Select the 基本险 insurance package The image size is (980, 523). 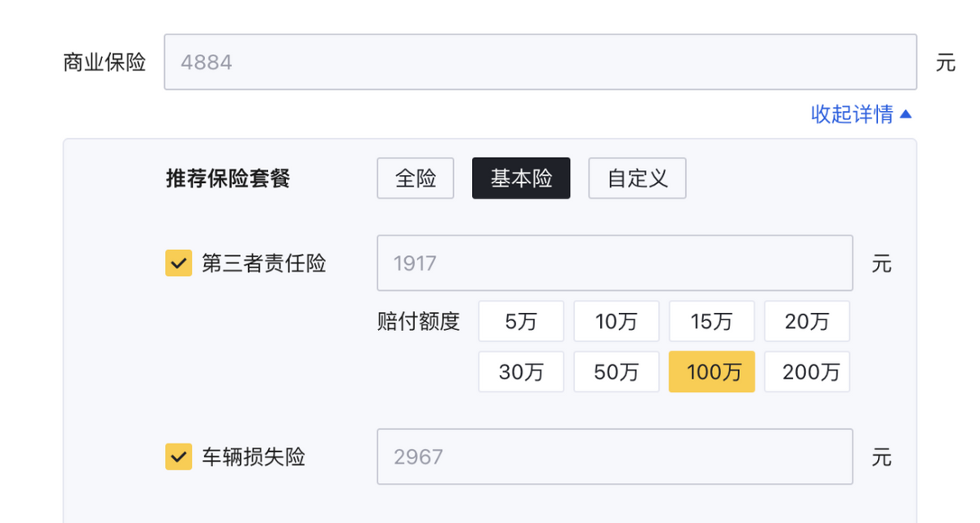tap(521, 178)
